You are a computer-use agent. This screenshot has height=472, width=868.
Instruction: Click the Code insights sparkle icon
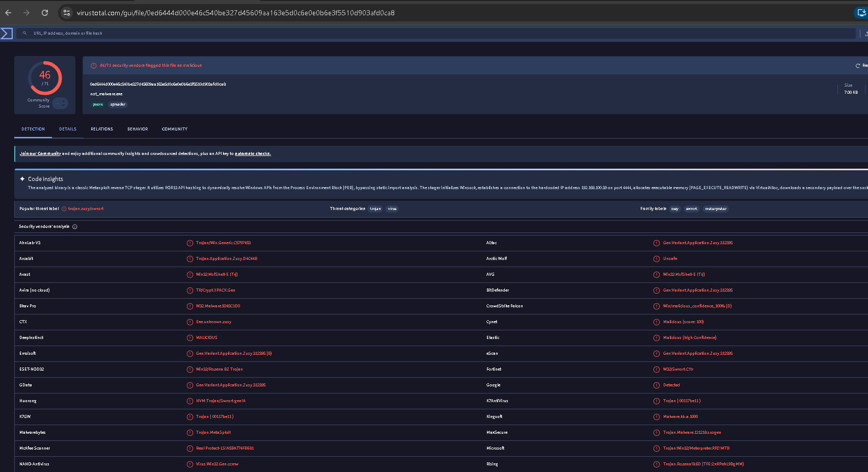pyautogui.click(x=22, y=179)
